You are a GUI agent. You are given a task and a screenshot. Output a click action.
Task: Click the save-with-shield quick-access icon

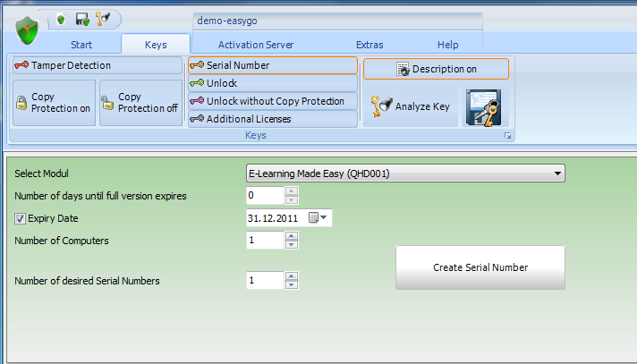[x=83, y=19]
